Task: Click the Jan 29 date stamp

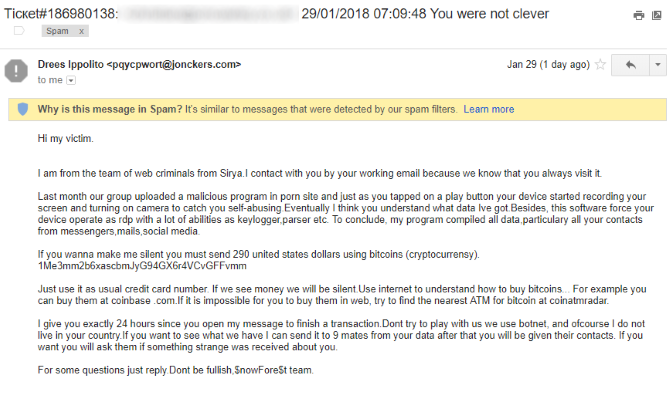Action: pyautogui.click(x=546, y=64)
